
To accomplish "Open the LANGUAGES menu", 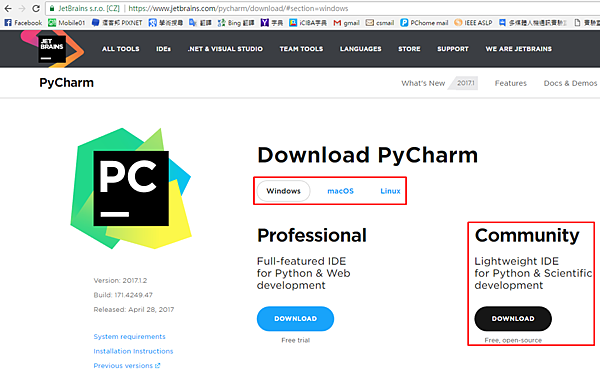I will [x=360, y=49].
